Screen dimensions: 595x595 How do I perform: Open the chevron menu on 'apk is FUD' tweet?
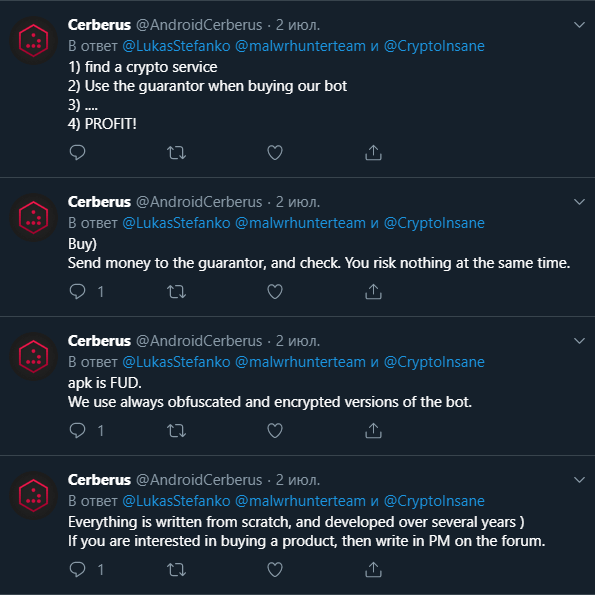(x=579, y=341)
